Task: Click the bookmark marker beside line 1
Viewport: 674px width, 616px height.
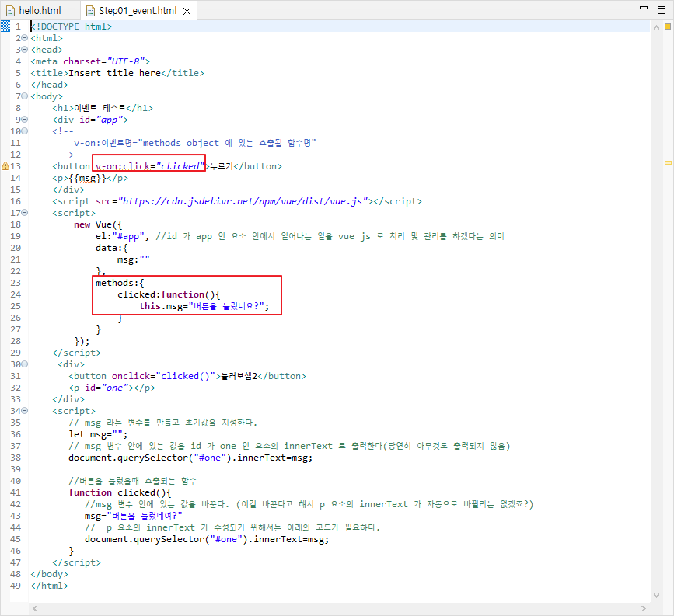Action: point(5,26)
